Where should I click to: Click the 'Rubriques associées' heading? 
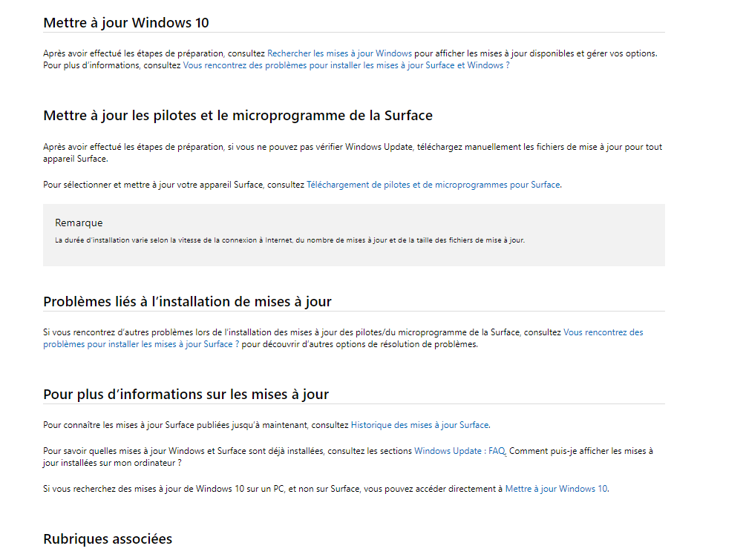(108, 538)
